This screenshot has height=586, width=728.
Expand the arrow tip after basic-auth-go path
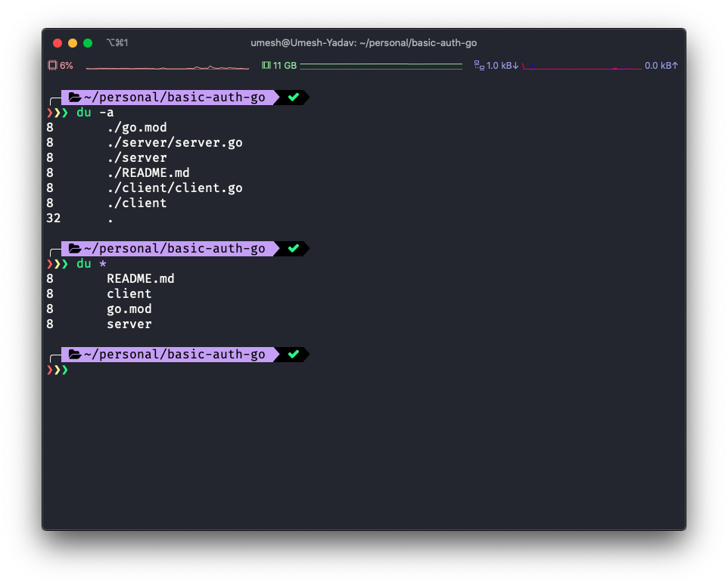(x=278, y=97)
